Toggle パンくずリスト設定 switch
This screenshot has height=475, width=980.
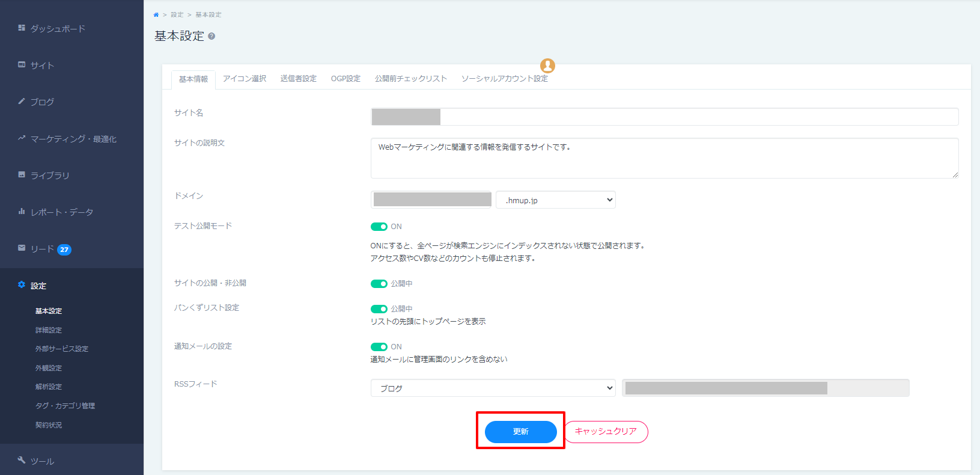(x=379, y=309)
